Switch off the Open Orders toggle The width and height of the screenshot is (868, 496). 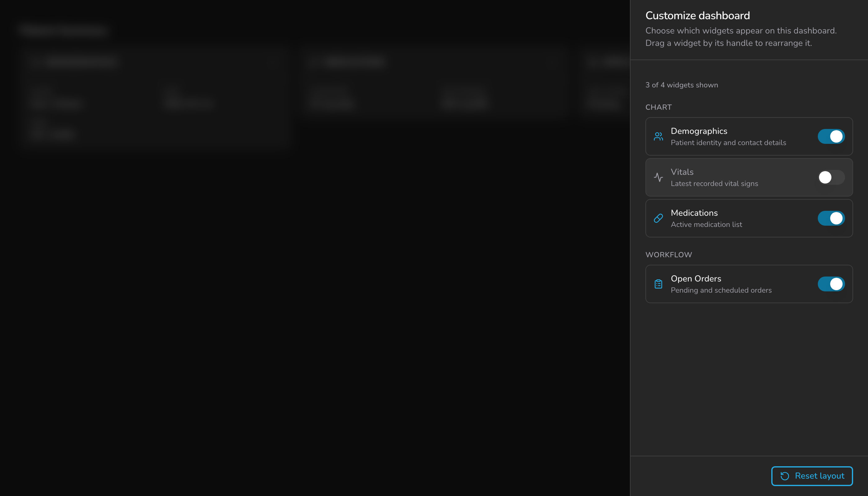[831, 284]
